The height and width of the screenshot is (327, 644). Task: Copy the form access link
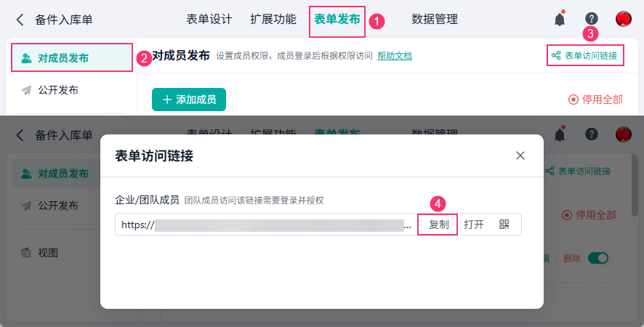(x=438, y=225)
